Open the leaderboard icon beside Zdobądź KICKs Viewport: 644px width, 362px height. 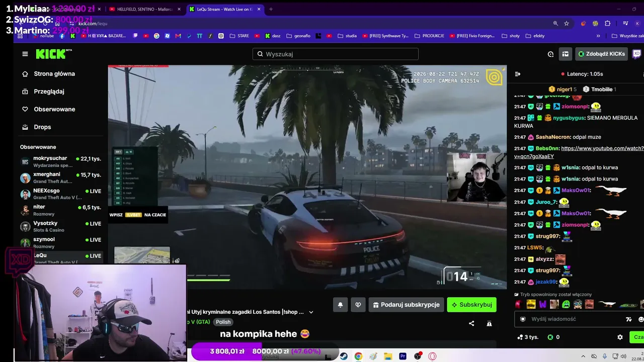(566, 54)
